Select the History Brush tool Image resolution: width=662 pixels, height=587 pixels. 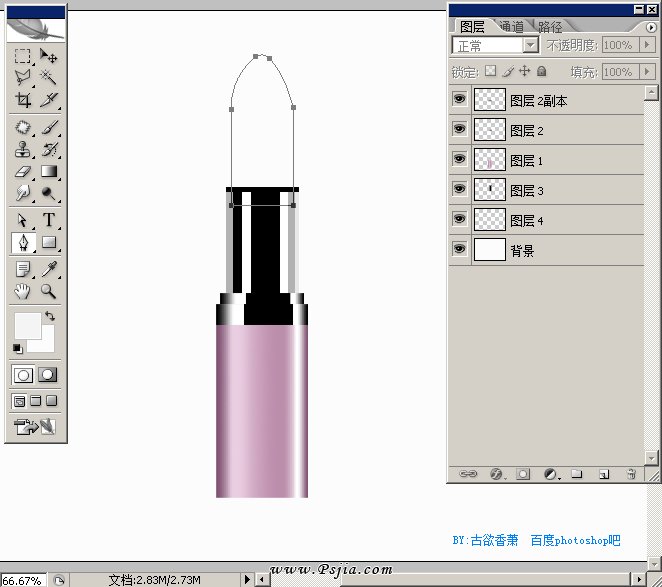click(49, 149)
